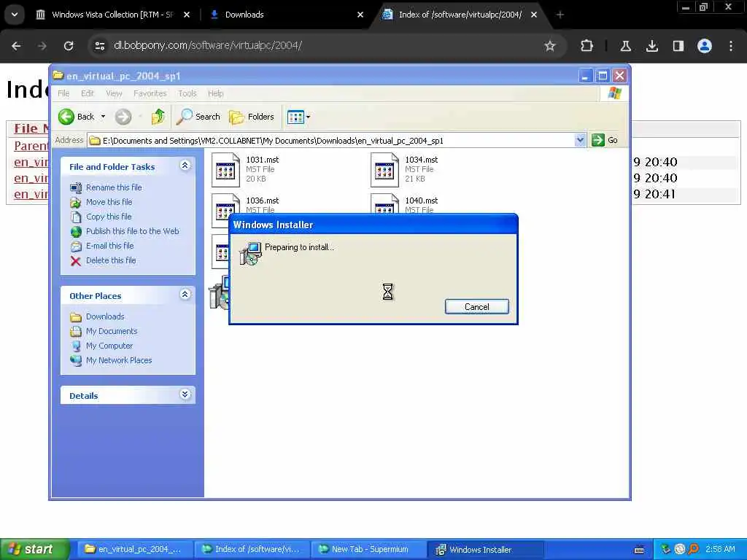Open the Tools menu in Explorer

click(187, 93)
